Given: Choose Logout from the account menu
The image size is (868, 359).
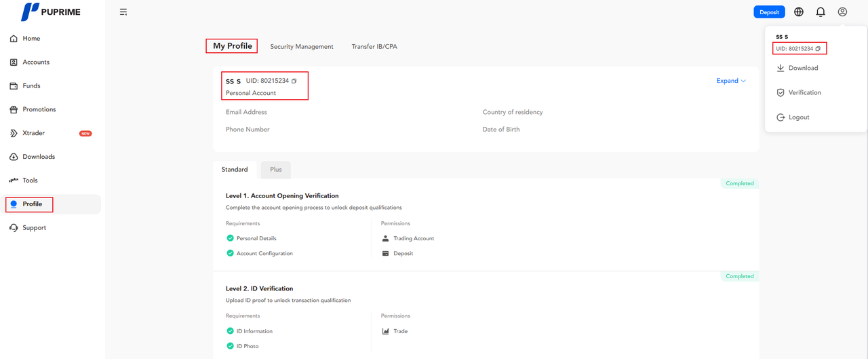Looking at the screenshot, I should pyautogui.click(x=798, y=117).
